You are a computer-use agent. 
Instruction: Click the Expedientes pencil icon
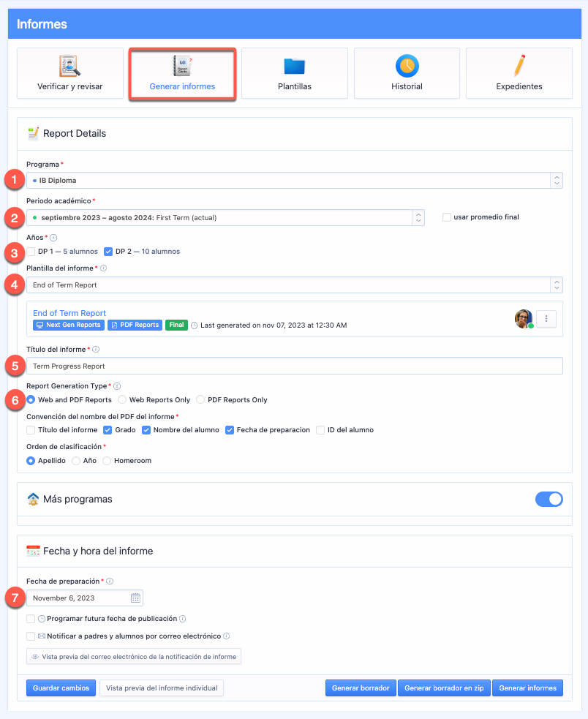point(519,66)
